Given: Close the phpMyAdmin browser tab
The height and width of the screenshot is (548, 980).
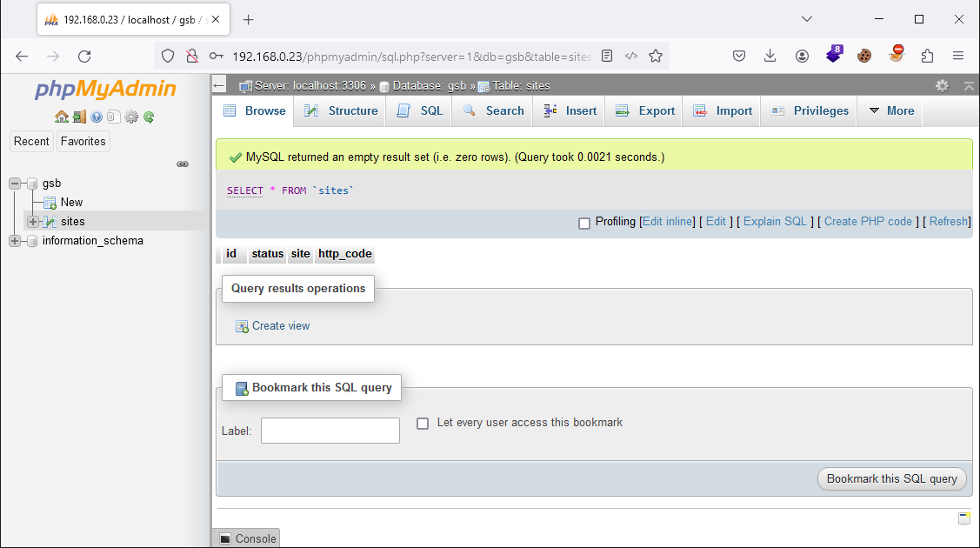Looking at the screenshot, I should (216, 19).
